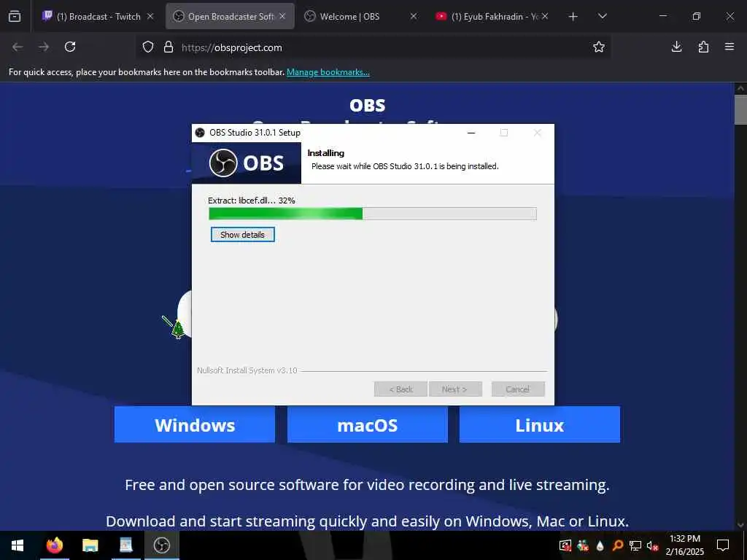Image resolution: width=747 pixels, height=560 pixels.
Task: Go forward with browser forward arrow
Action: (x=44, y=47)
